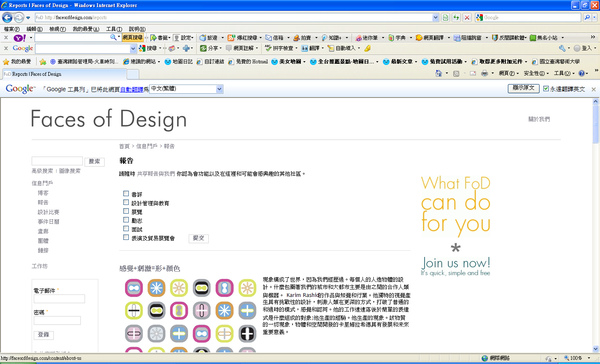Click the empty new tab button
This screenshot has height=364, width=600.
(133, 74)
